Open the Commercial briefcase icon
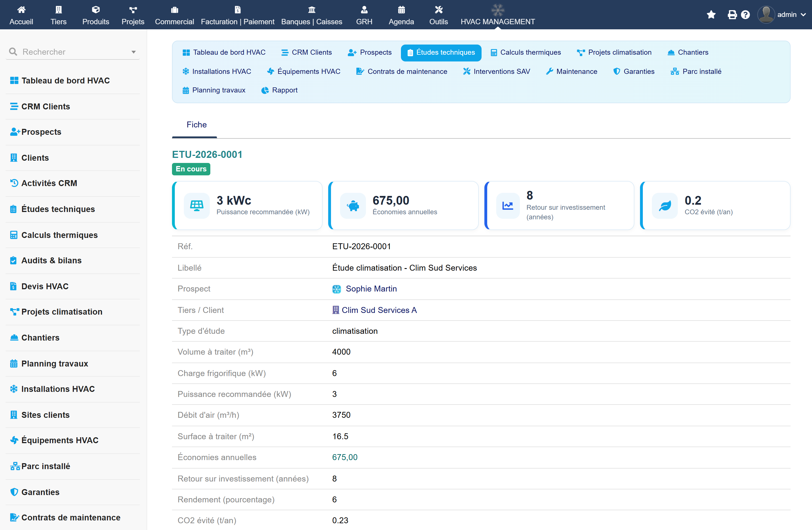 coord(175,10)
